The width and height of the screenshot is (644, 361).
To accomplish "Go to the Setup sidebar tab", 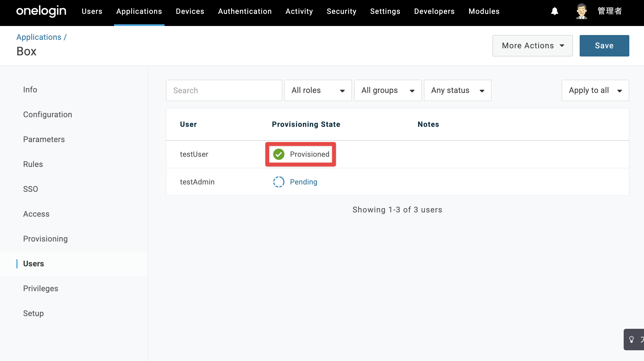I will click(33, 313).
